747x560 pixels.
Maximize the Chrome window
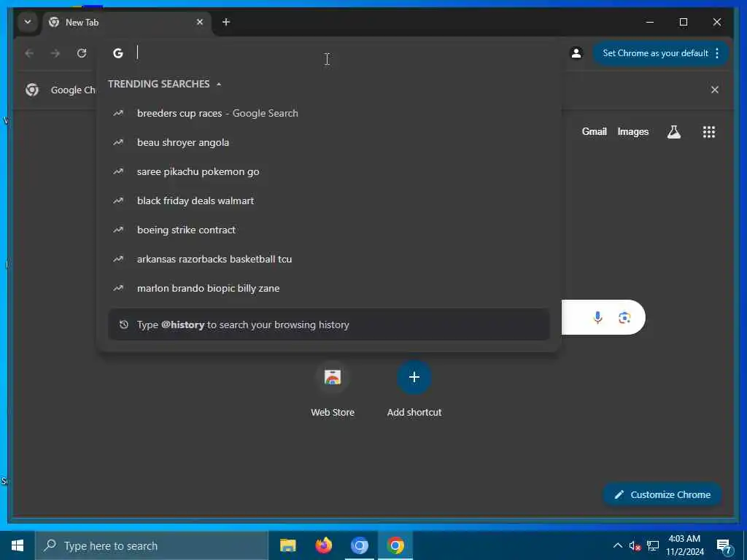(683, 22)
